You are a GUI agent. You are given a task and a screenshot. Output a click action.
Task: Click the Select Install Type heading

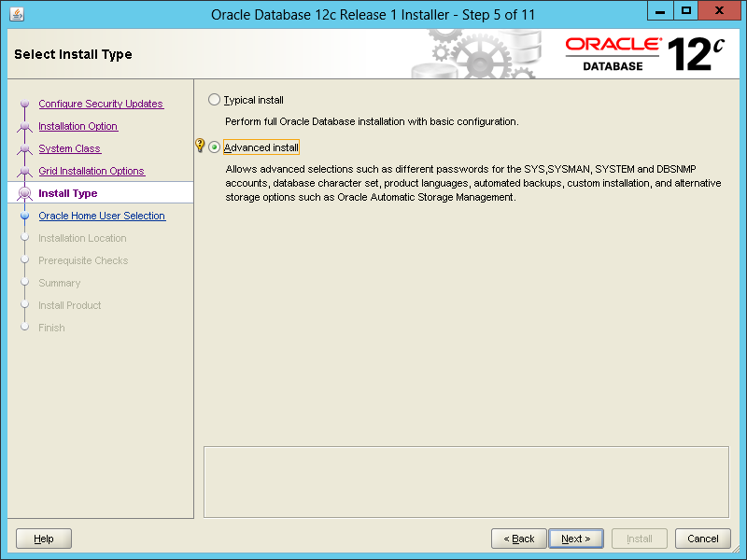(73, 54)
